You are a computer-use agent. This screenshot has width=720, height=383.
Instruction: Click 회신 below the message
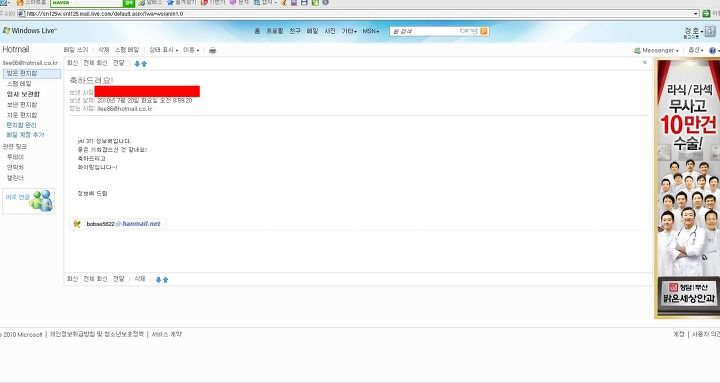coord(72,279)
